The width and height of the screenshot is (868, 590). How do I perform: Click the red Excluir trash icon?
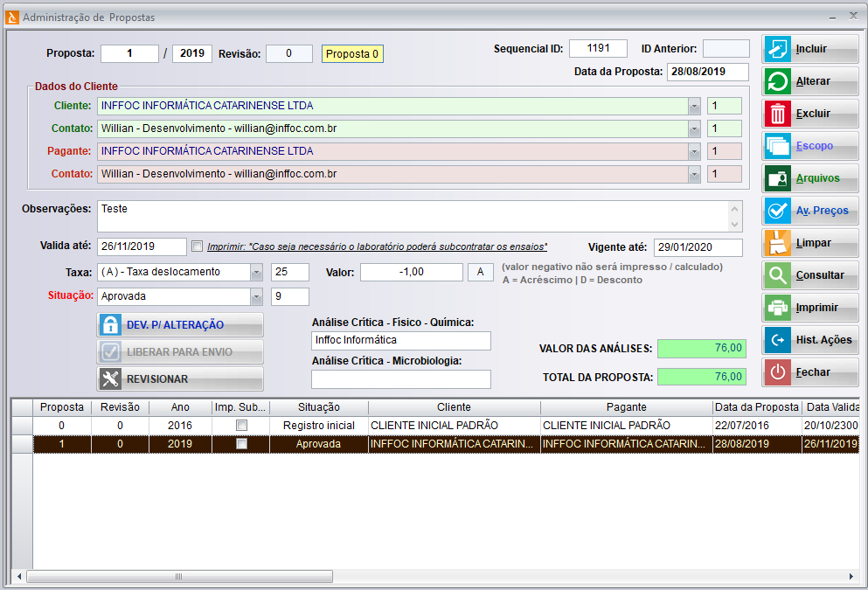pyautogui.click(x=777, y=114)
